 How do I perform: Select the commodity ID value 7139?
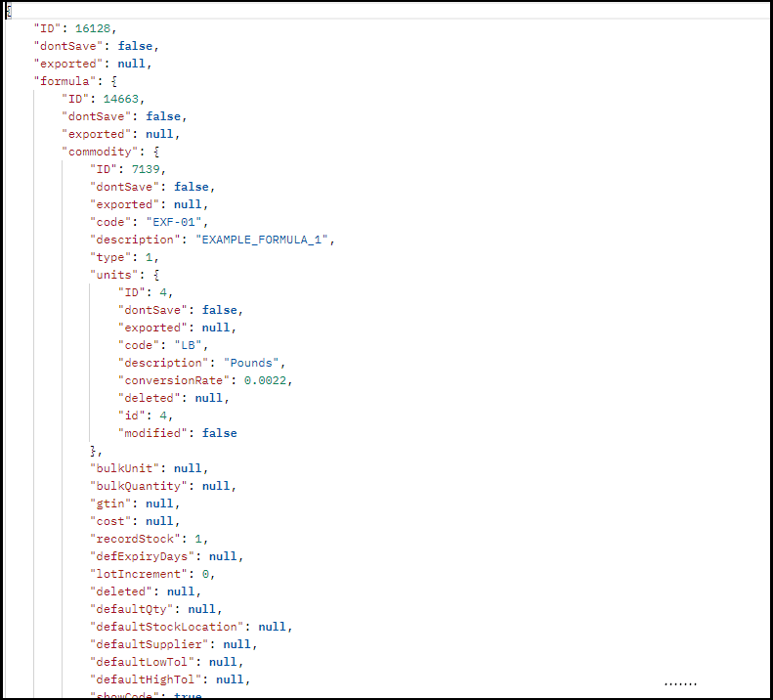pos(149,169)
